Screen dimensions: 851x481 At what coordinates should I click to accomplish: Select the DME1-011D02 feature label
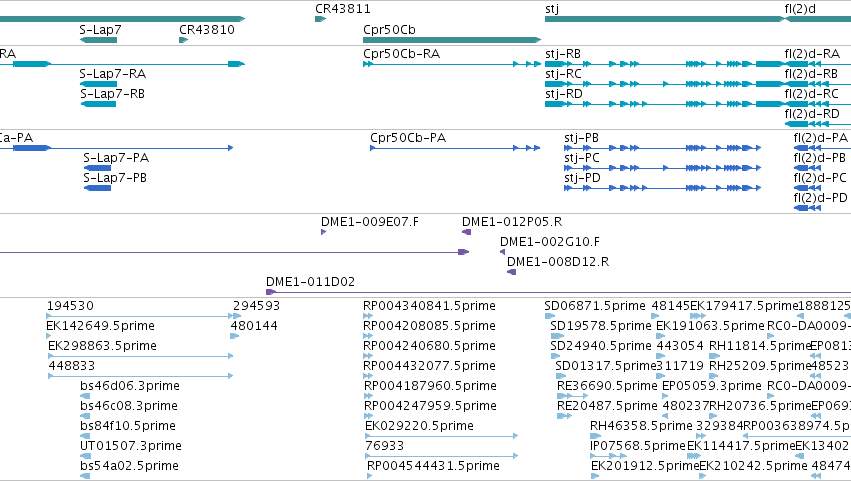[310, 282]
